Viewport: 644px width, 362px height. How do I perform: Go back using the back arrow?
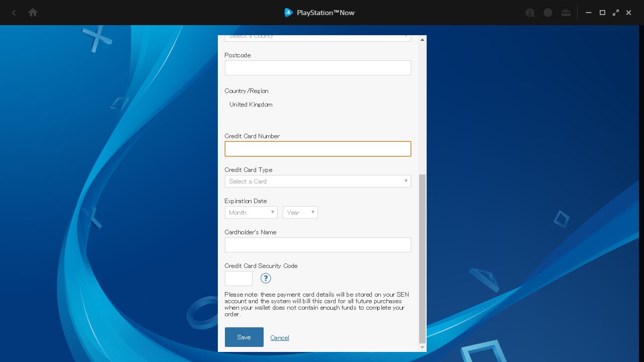(14, 13)
